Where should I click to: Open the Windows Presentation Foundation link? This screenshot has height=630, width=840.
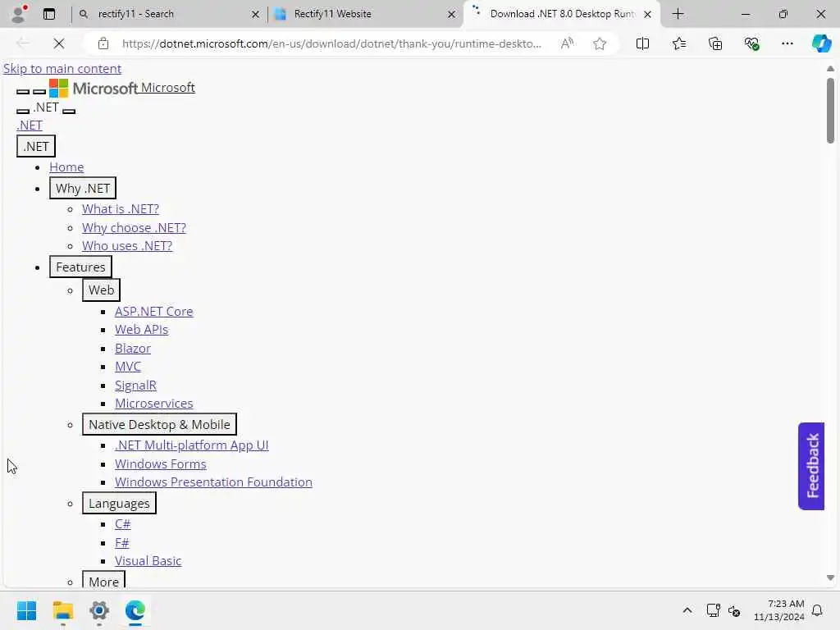[x=213, y=482]
